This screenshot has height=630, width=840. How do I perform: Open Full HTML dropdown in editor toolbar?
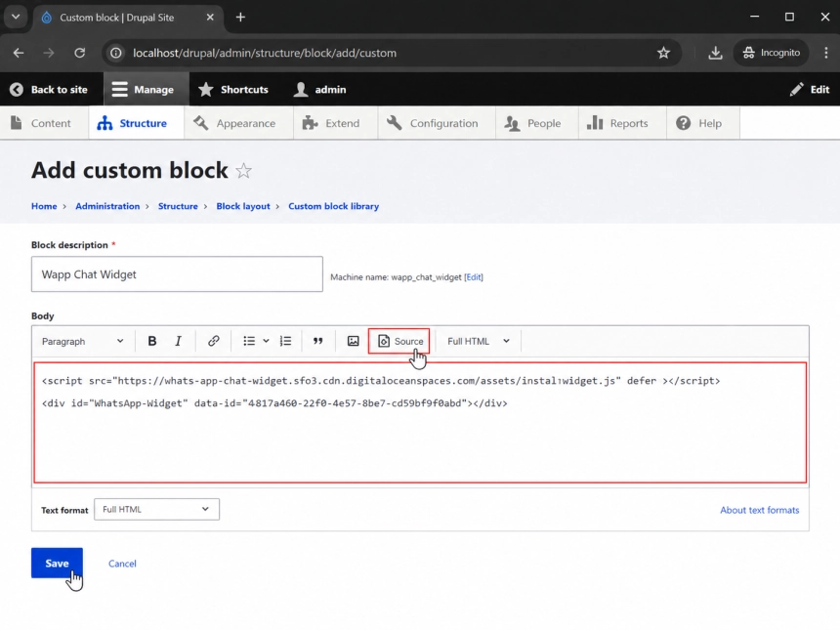[479, 341]
